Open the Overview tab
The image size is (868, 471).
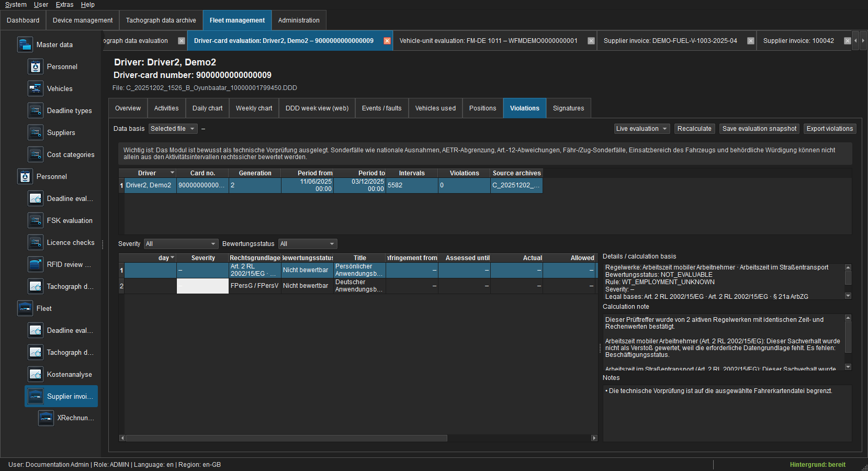tap(128, 108)
